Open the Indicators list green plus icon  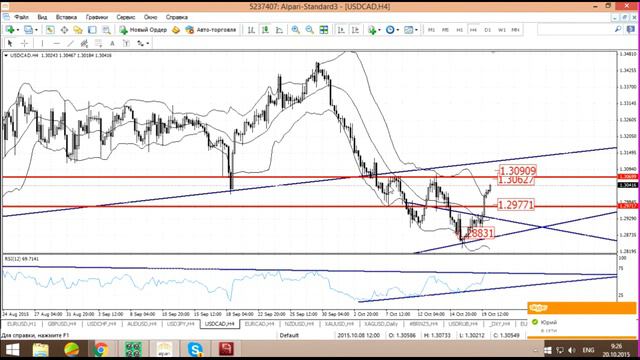coord(371,30)
